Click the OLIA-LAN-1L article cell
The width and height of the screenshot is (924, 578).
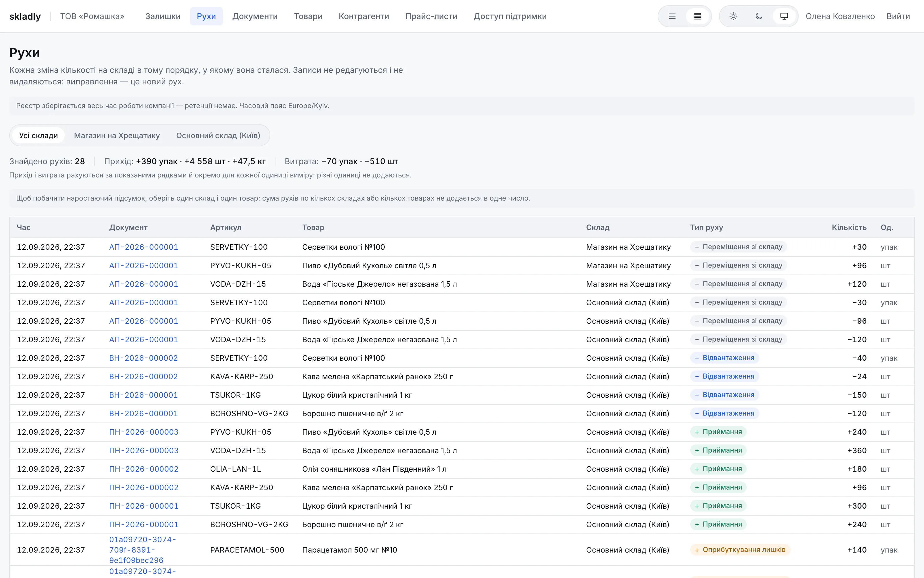(x=236, y=469)
